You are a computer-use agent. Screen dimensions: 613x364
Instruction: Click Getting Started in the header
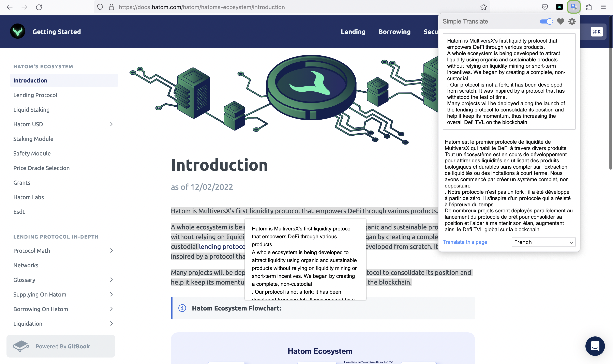56,32
